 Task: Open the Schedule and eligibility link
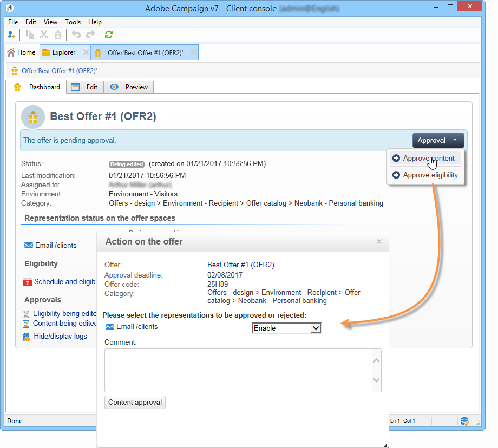[x=65, y=282]
